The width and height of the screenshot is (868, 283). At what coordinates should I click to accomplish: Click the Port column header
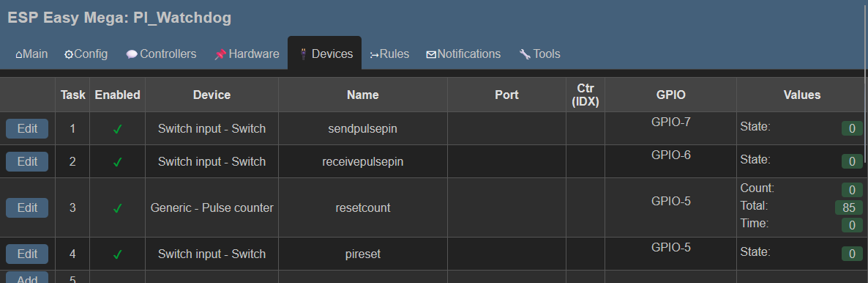(x=506, y=95)
